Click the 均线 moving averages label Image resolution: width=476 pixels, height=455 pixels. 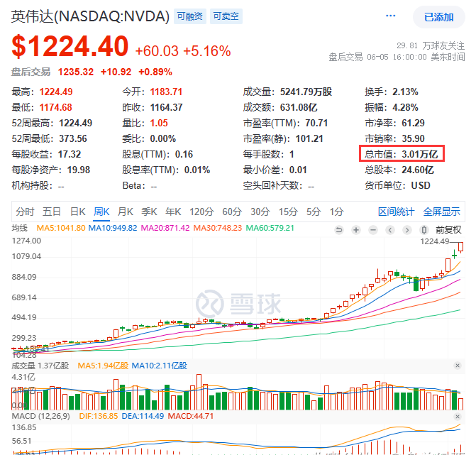[x=19, y=228]
